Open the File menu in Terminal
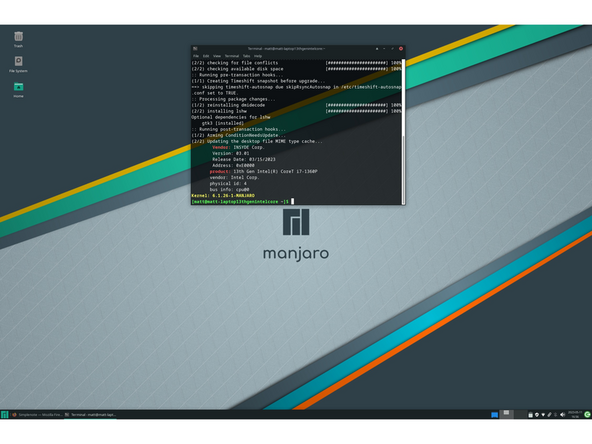Screen dimensions: 592x444 [196, 56]
